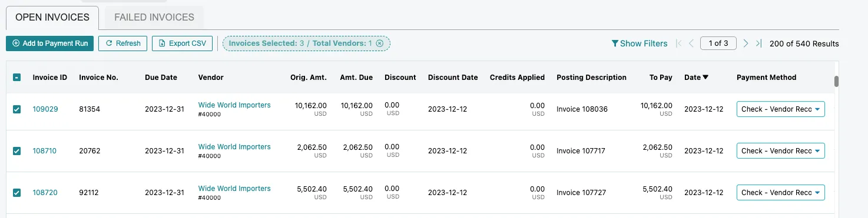
Task: Export invoices to CSV
Action: coord(182,43)
